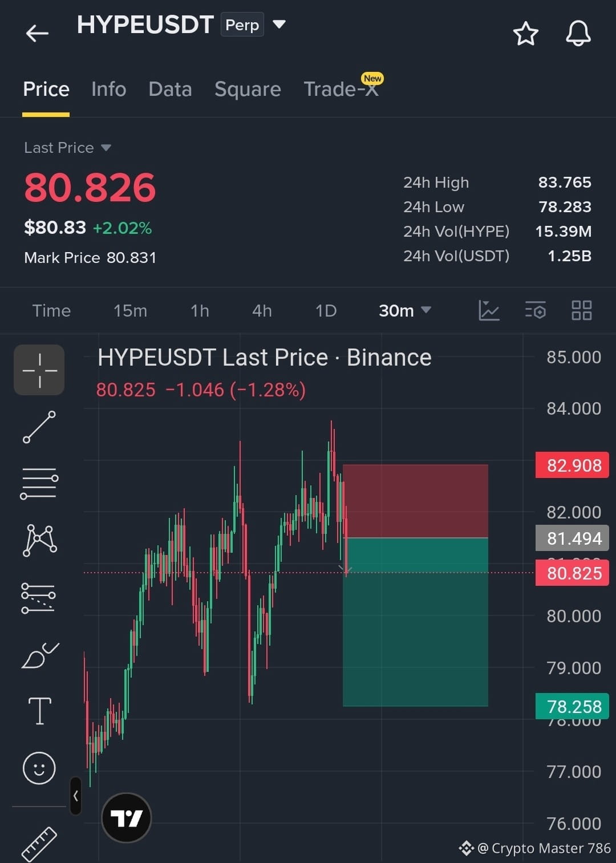Click the +2.02% change text
Image resolution: width=616 pixels, height=863 pixels.
point(122,228)
